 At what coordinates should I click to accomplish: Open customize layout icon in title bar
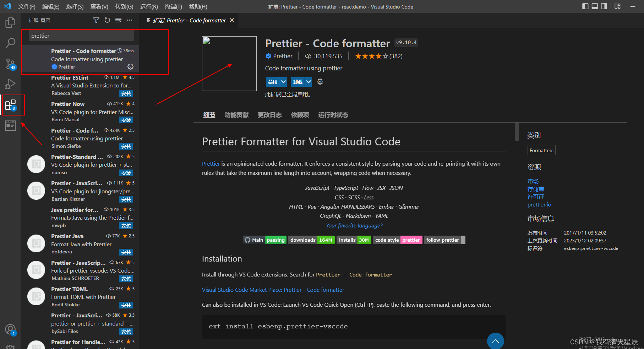coord(618,6)
